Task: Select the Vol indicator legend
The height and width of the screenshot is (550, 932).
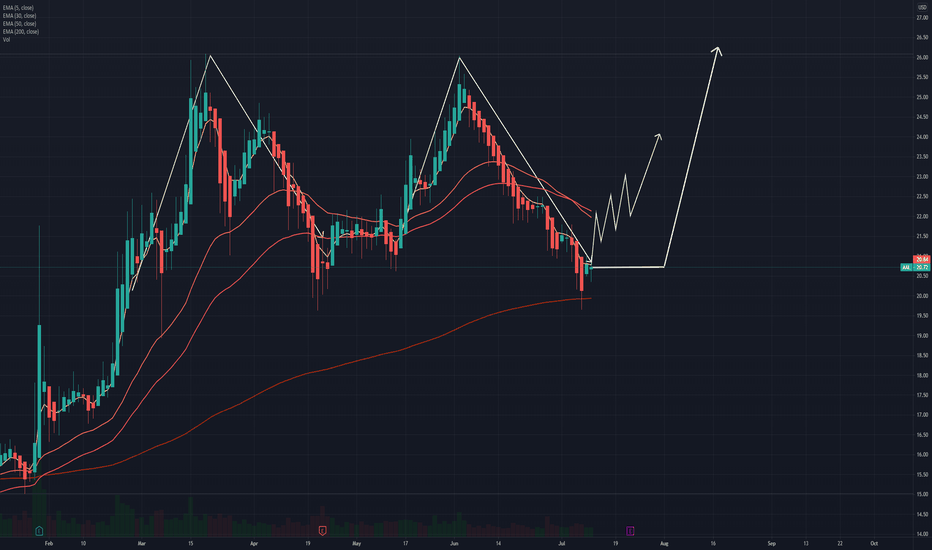Action: 7,39
